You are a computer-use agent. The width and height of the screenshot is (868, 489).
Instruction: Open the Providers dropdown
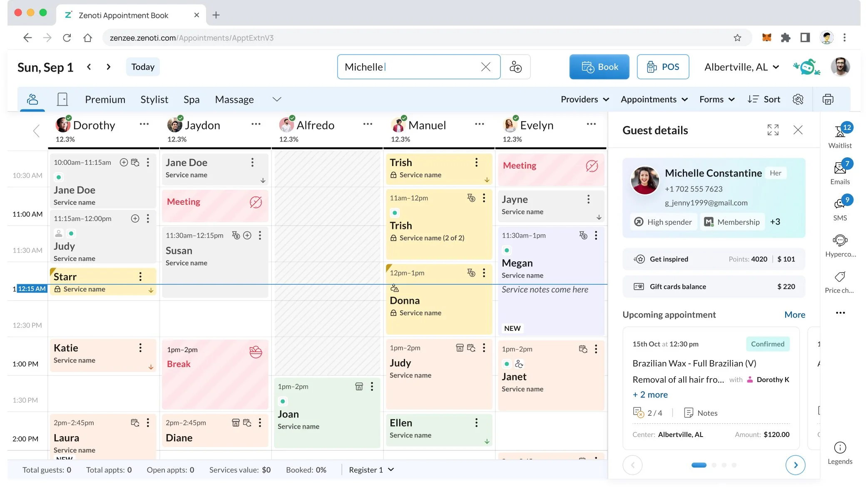(584, 99)
